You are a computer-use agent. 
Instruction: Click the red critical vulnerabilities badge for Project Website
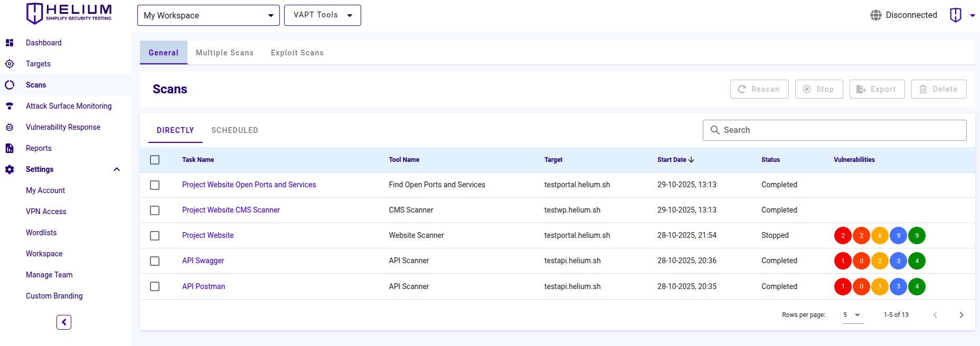pos(843,236)
